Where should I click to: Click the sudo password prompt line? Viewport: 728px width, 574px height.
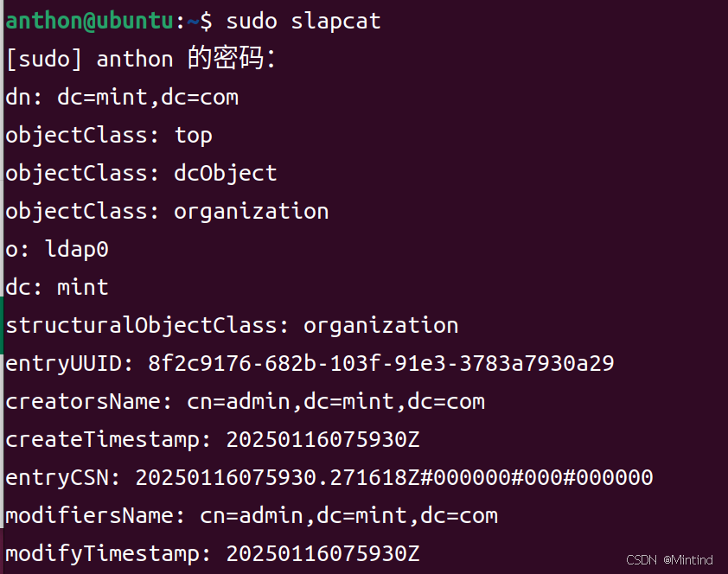tap(141, 59)
